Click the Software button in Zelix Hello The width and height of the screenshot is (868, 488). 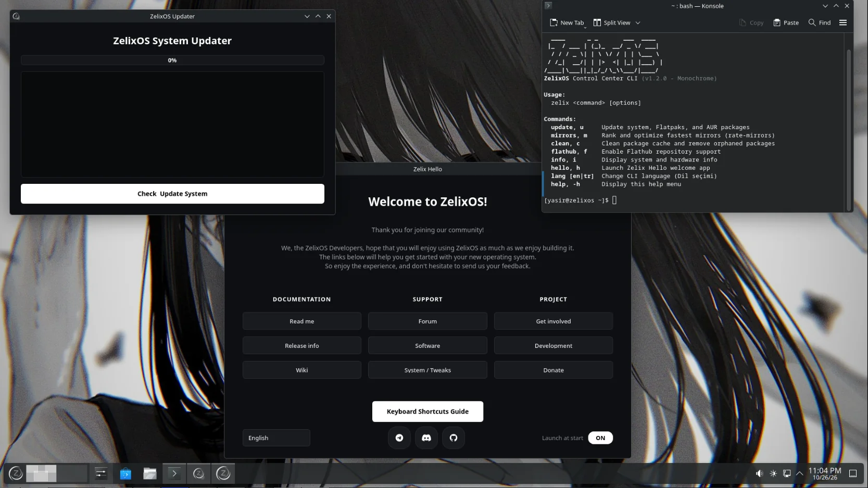[x=427, y=346]
